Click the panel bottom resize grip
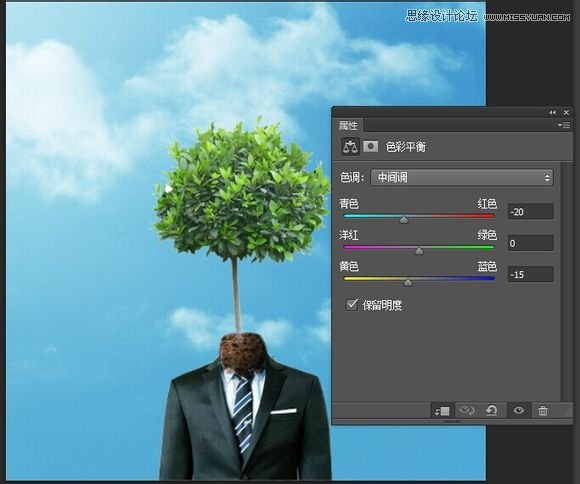Image resolution: width=580 pixels, height=484 pixels. [x=452, y=421]
